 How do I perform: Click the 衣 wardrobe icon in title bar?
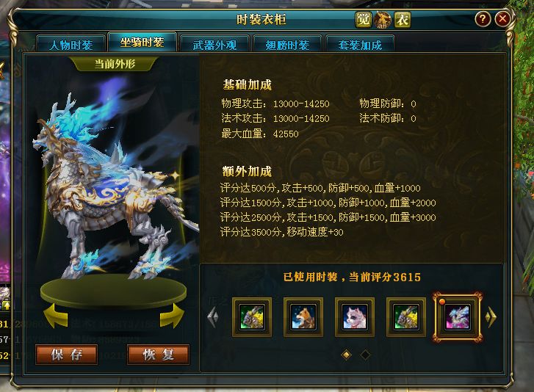(403, 19)
